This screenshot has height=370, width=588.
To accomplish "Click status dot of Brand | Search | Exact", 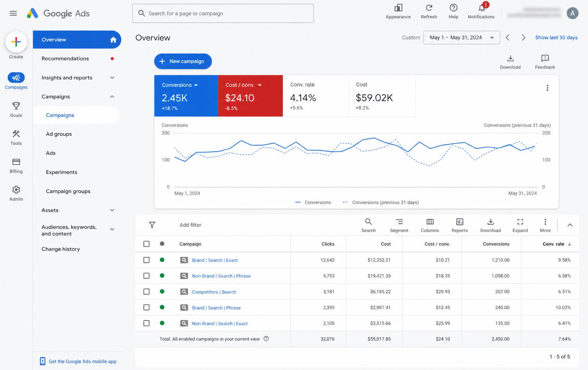I will tap(162, 260).
